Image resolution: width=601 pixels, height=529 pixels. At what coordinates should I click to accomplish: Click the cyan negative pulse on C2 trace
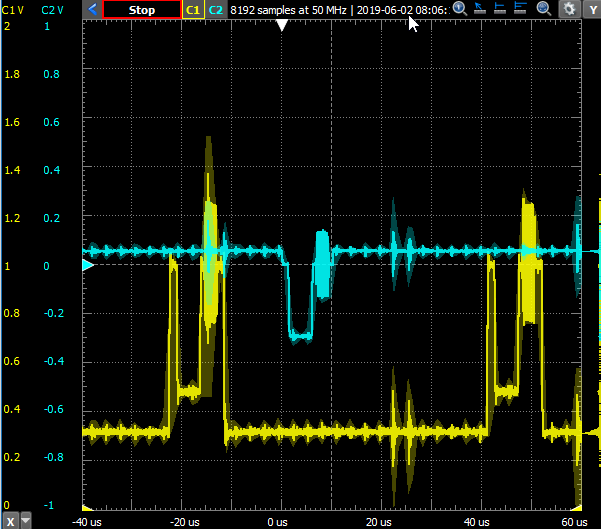300,303
